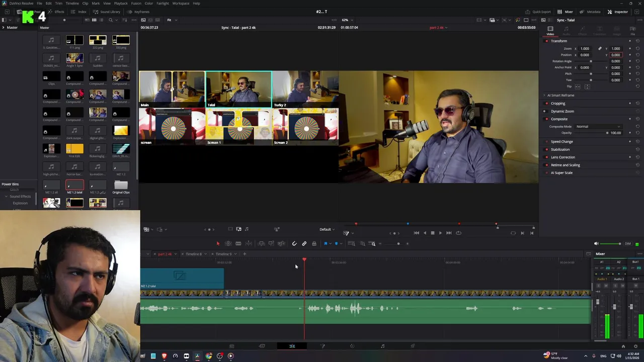The image size is (644, 362).
Task: Toggle the position lock icon
Action: click(314, 244)
